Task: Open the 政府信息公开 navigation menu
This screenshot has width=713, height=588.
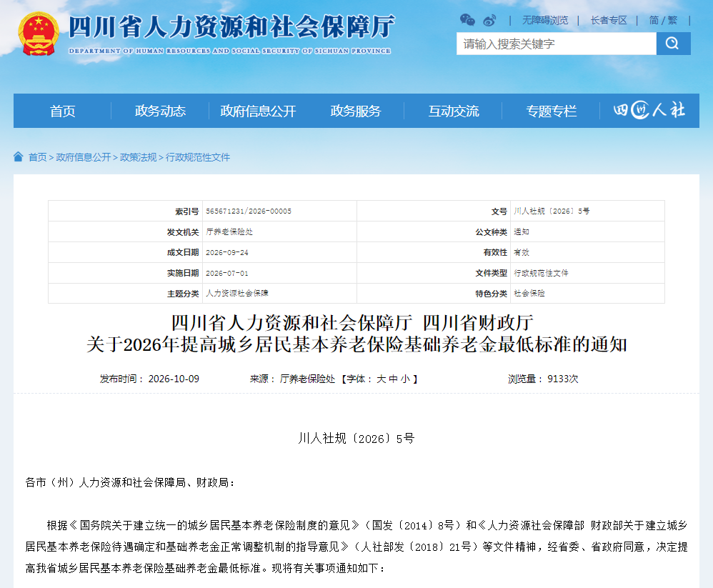Action: click(x=258, y=111)
